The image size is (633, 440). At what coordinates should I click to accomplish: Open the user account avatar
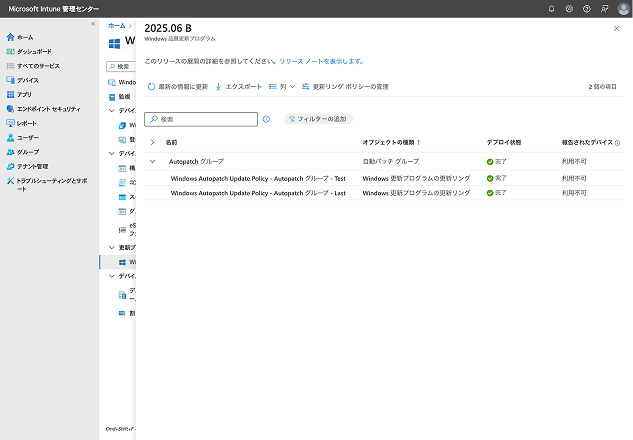[624, 8]
